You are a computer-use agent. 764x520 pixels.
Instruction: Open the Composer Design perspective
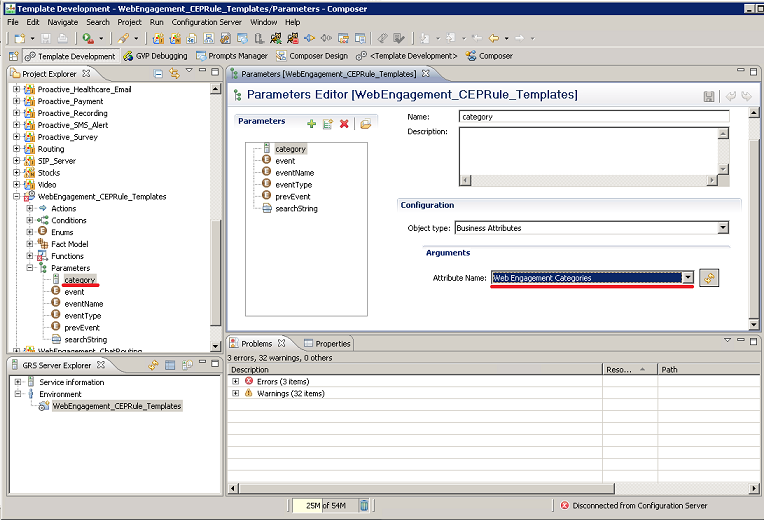pyautogui.click(x=312, y=56)
